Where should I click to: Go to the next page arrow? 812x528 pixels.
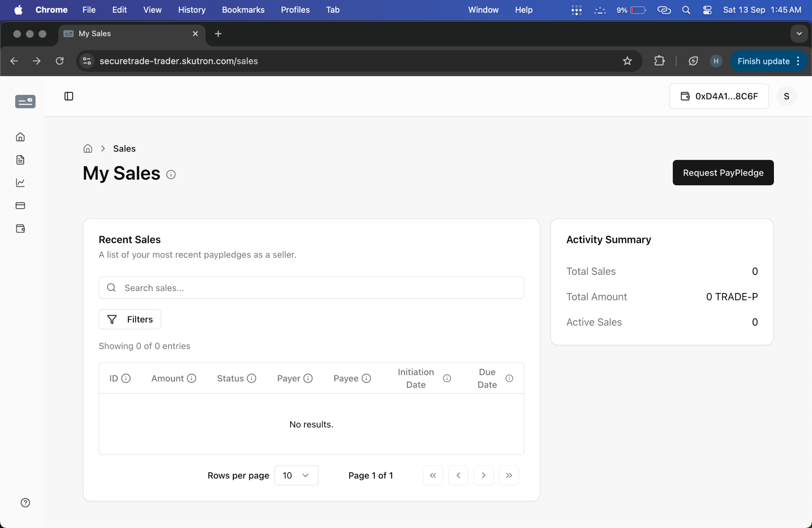[483, 475]
